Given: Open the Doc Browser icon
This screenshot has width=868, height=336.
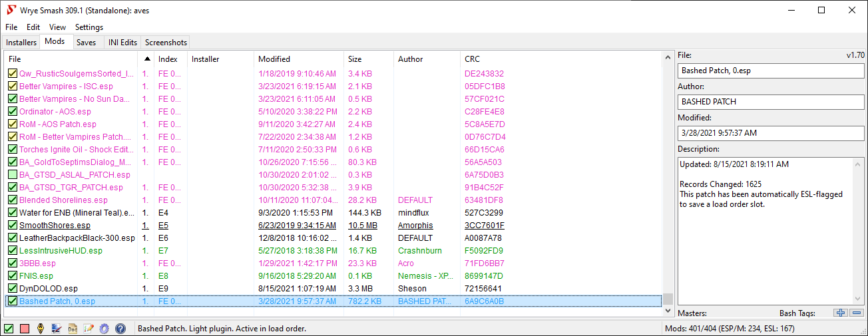Looking at the screenshot, I should pyautogui.click(x=73, y=329).
